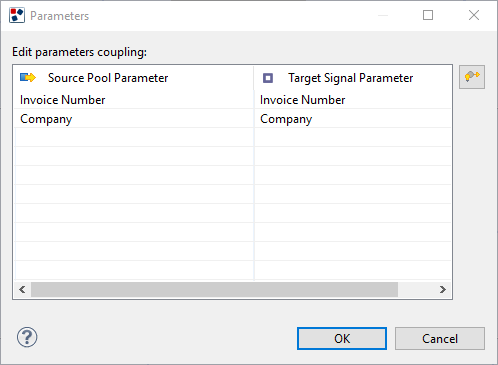Click the first empty row under Company
This screenshot has width=498, height=365.
[233, 138]
